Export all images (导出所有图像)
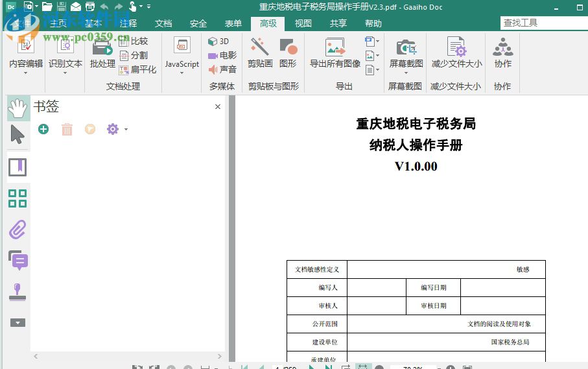The width and height of the screenshot is (588, 369). pos(335,53)
